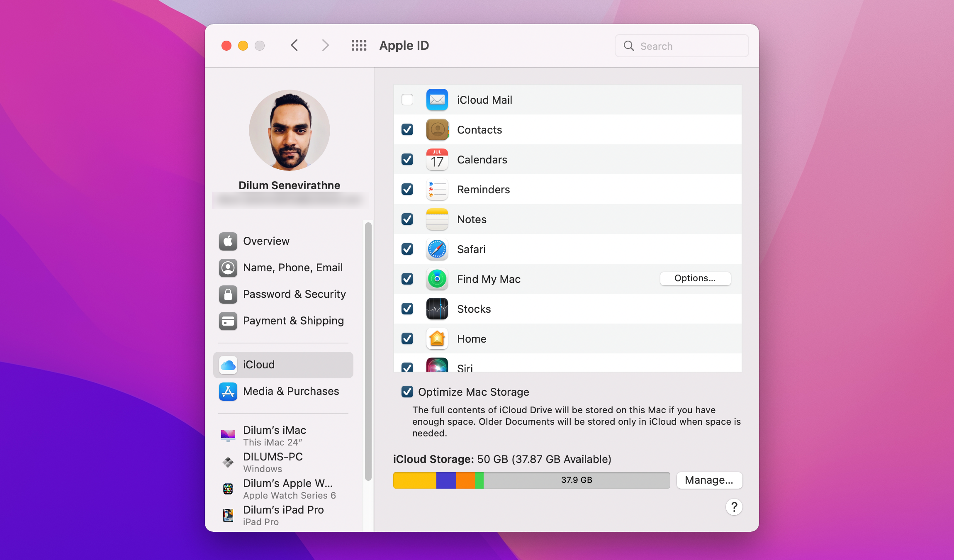Image resolution: width=954 pixels, height=560 pixels.
Task: Minimize the window with yellow button
Action: (243, 46)
